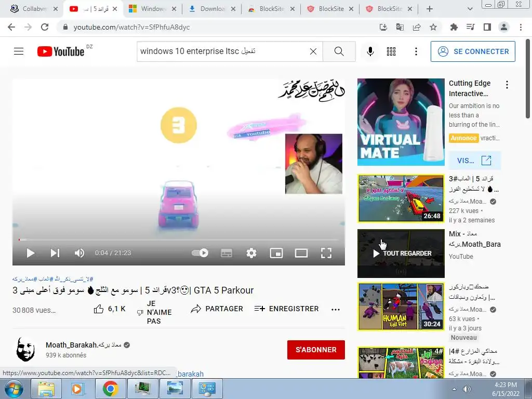
Task: Mute the video volume
Action: (79, 253)
